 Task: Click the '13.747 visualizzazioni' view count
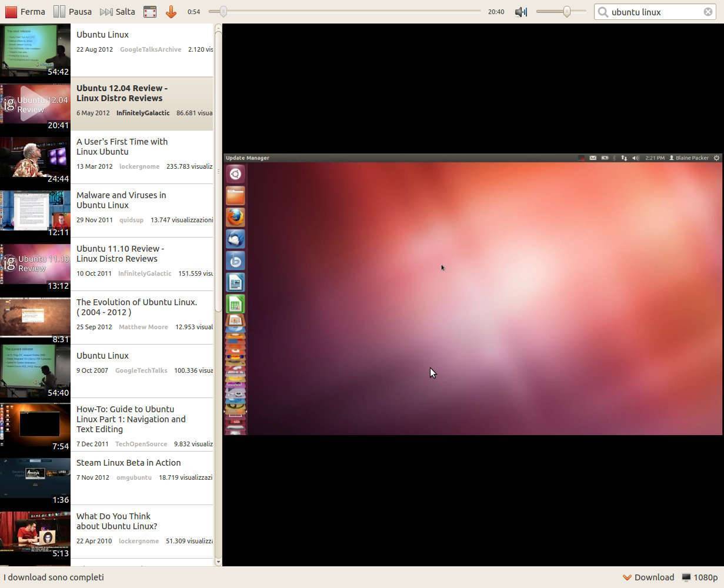pyautogui.click(x=182, y=220)
